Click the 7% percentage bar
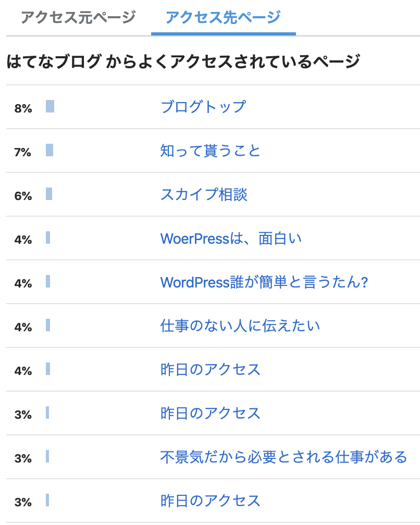The height and width of the screenshot is (525, 420). point(50,150)
